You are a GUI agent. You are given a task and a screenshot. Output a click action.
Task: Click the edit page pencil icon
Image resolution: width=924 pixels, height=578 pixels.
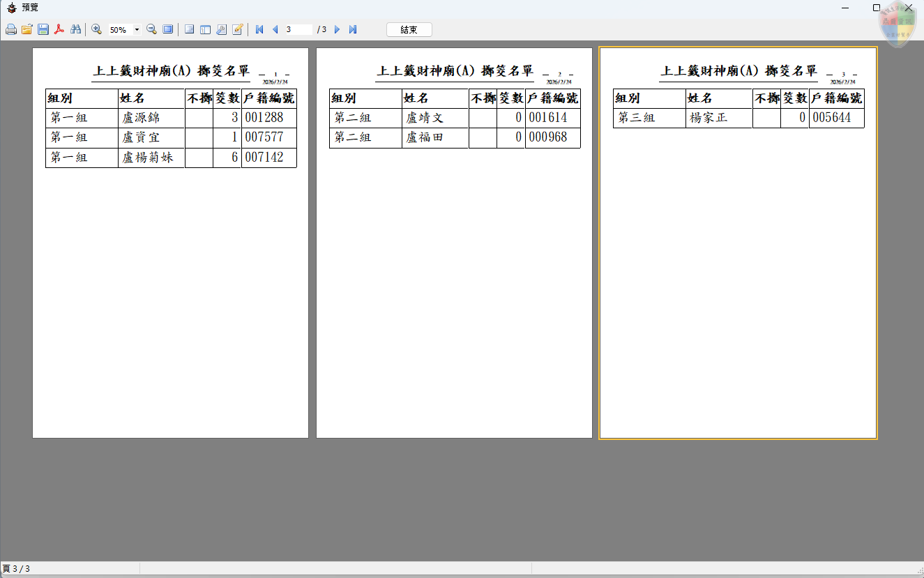coord(238,29)
